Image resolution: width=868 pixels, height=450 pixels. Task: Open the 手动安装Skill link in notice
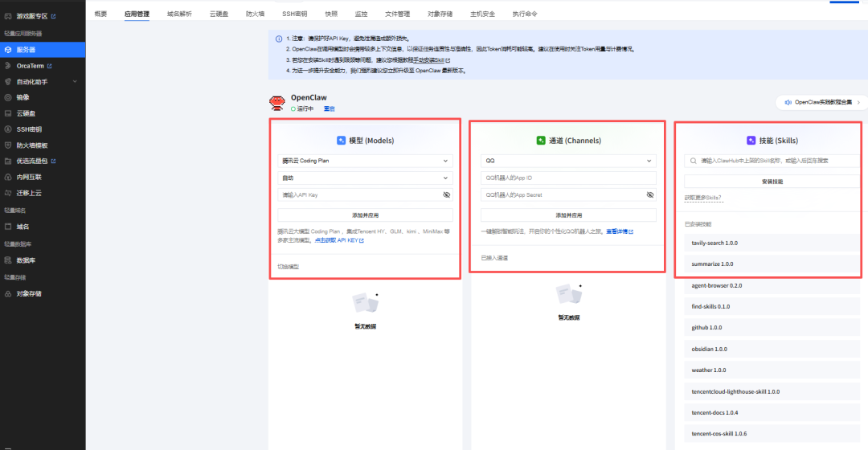click(x=432, y=60)
